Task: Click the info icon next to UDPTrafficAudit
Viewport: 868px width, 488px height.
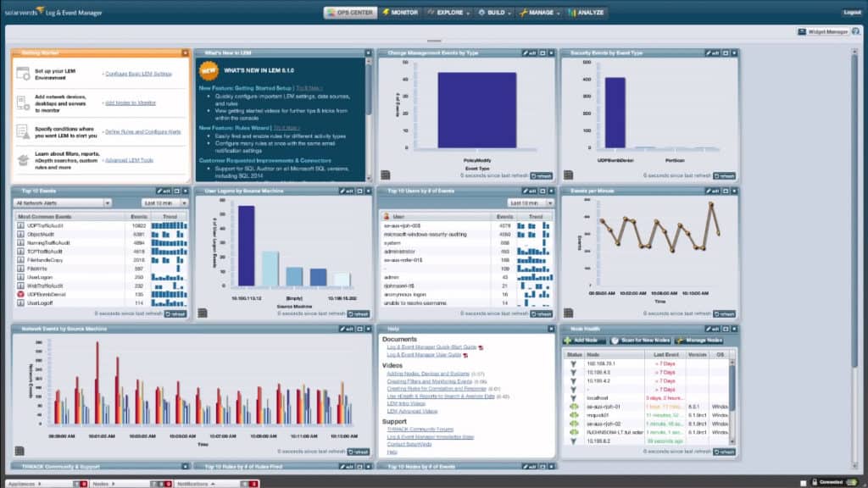Action: [20, 225]
